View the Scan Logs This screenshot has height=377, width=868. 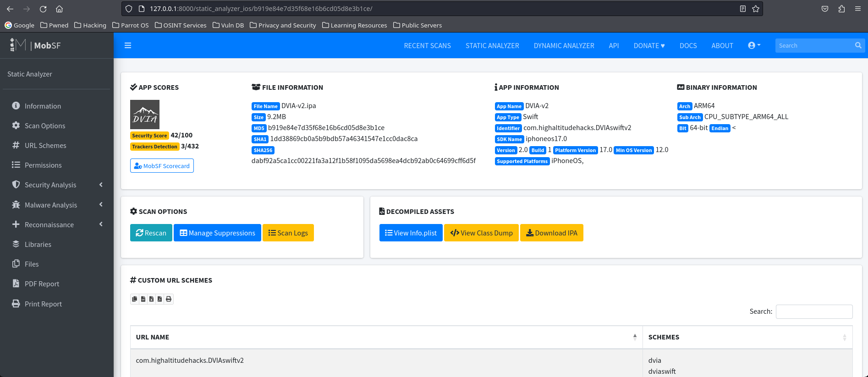coord(288,233)
